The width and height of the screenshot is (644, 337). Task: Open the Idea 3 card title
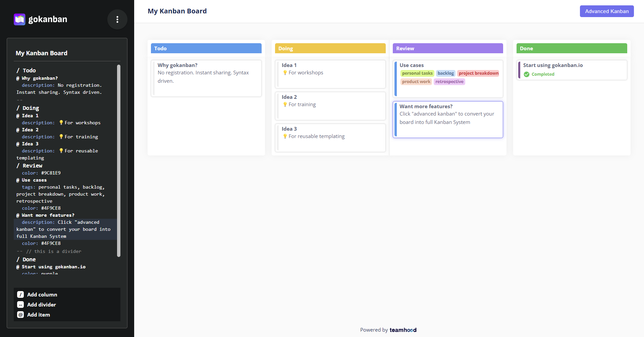point(289,129)
